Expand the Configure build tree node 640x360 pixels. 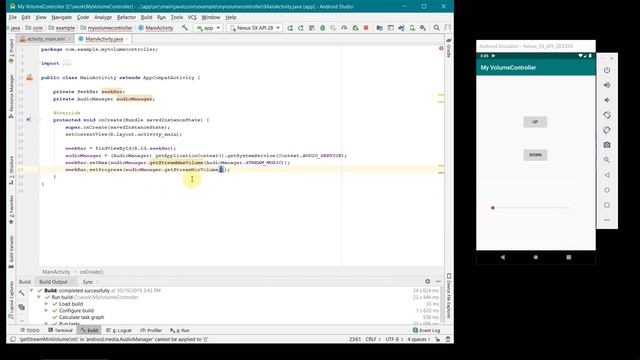[46, 311]
